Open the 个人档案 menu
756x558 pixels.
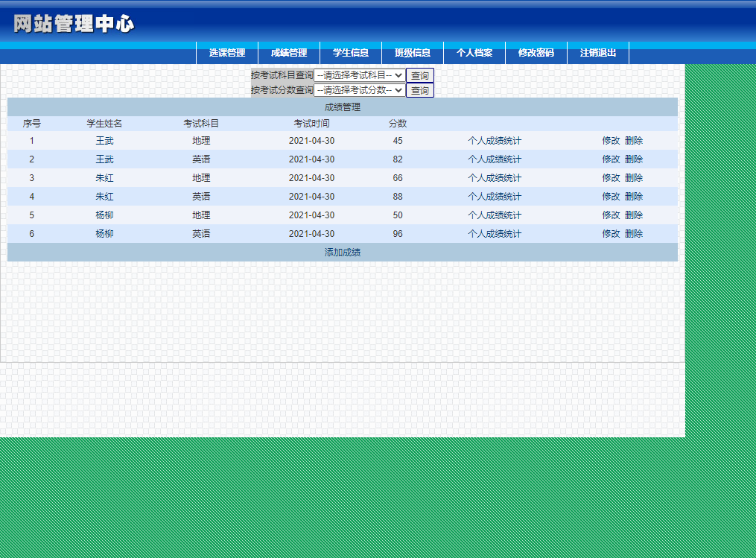(x=474, y=53)
